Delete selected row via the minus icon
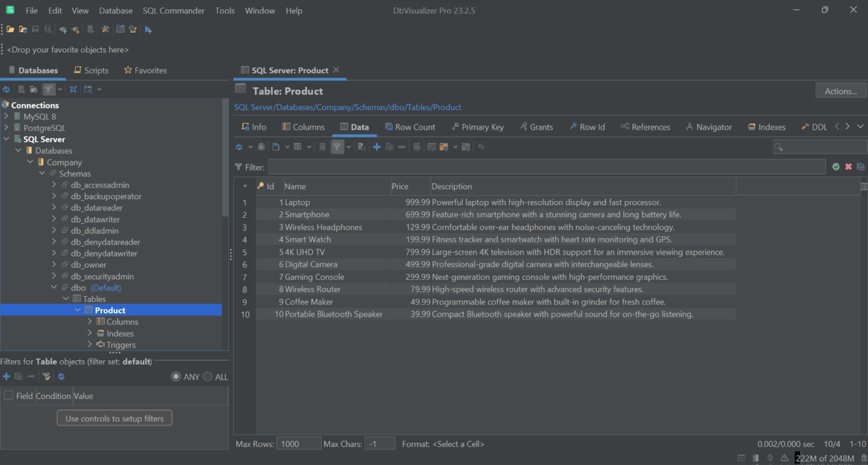 [x=401, y=146]
